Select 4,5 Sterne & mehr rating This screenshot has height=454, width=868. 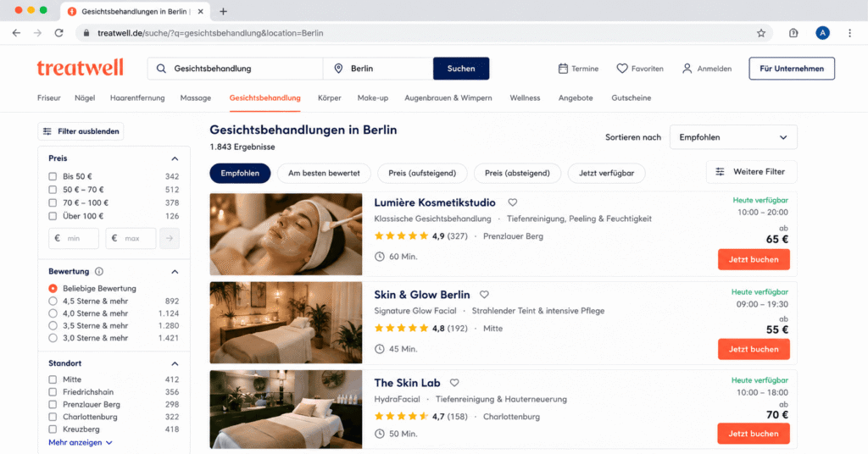click(53, 302)
